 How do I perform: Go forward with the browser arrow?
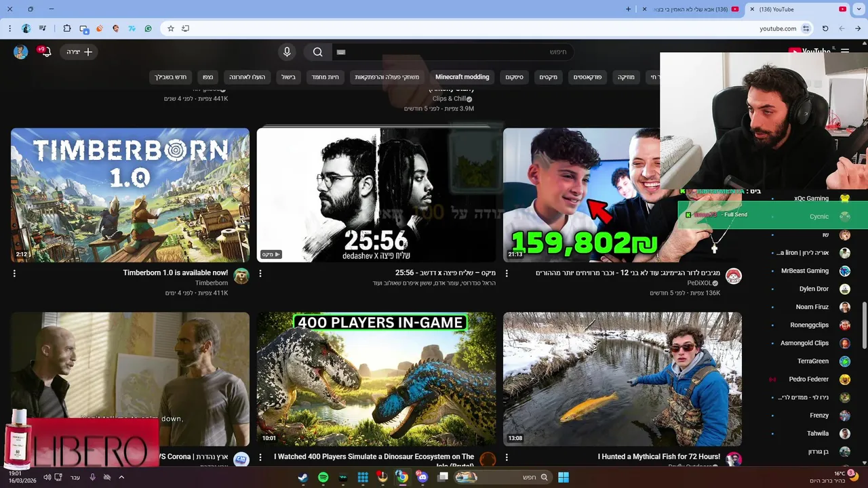(842, 28)
